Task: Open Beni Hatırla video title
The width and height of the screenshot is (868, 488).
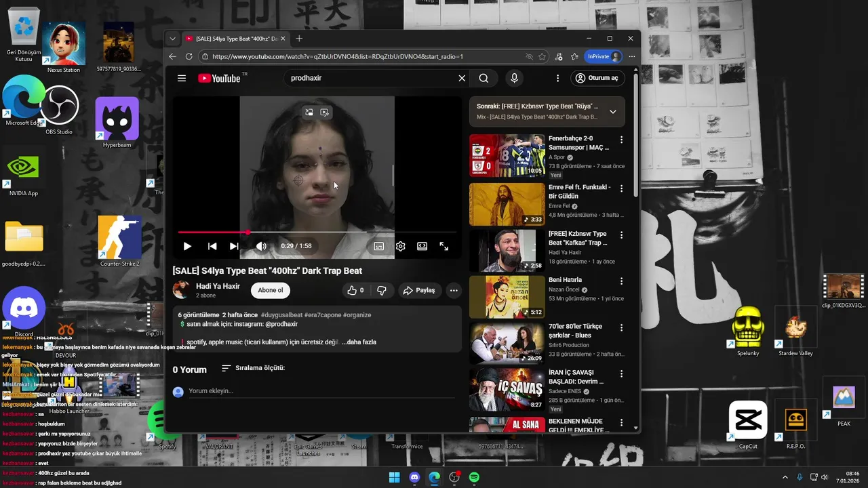Action: pyautogui.click(x=565, y=280)
